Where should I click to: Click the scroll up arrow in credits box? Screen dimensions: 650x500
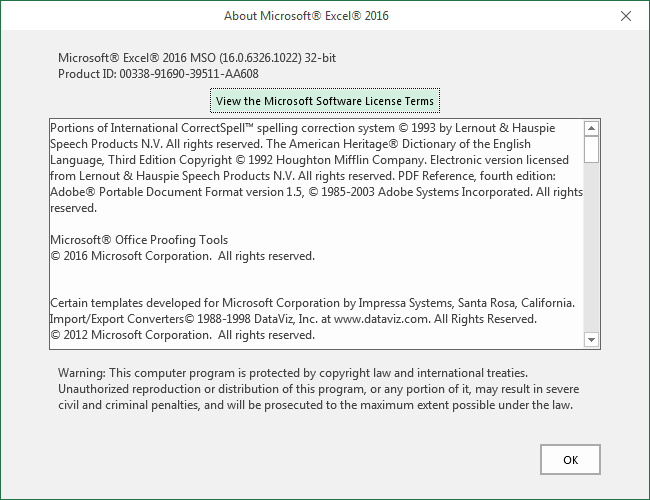pos(591,129)
